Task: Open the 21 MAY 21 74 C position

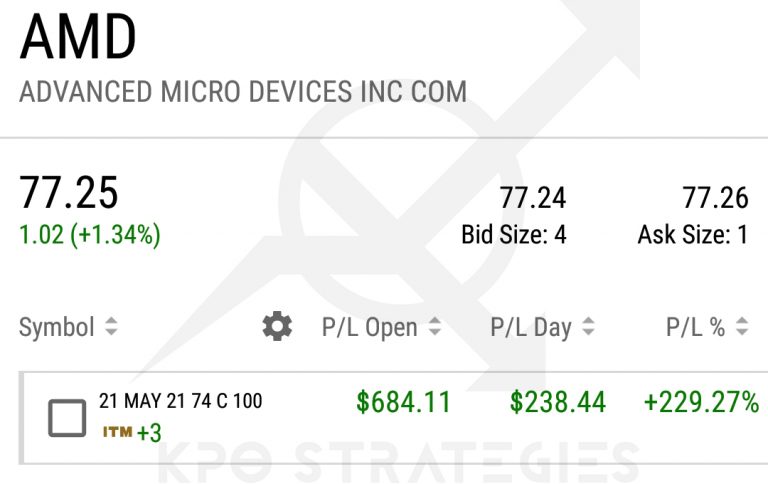Action: (180, 402)
